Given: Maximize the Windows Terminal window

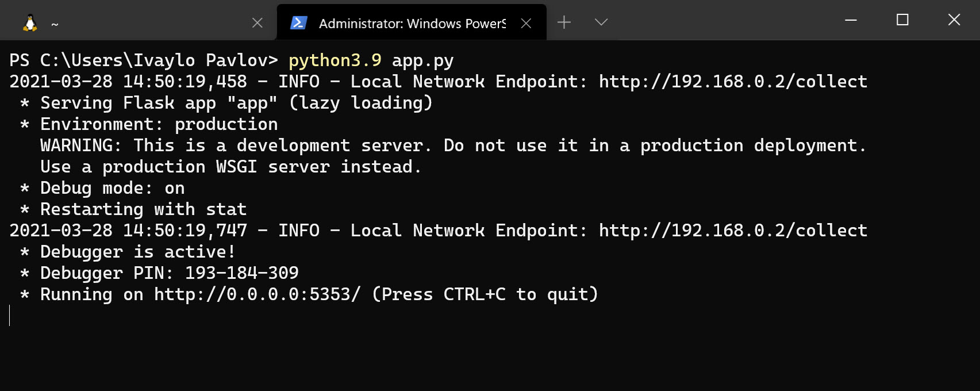Looking at the screenshot, I should click(902, 20).
